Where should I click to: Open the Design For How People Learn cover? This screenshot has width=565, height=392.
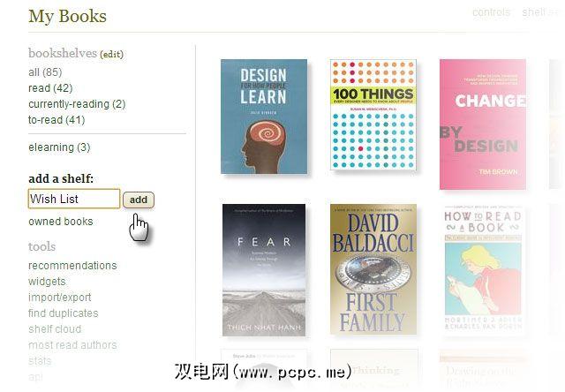click(264, 117)
